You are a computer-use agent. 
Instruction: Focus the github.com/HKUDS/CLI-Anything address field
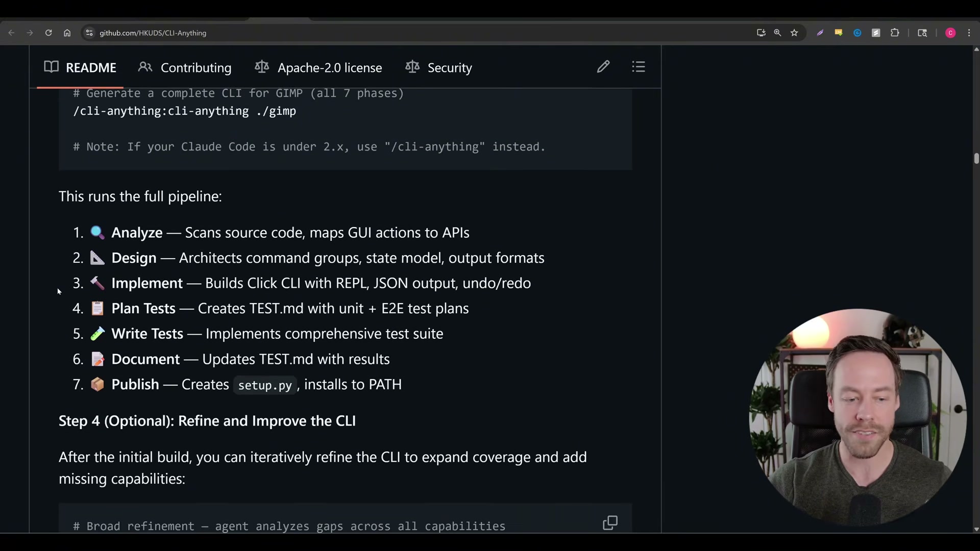click(x=153, y=33)
